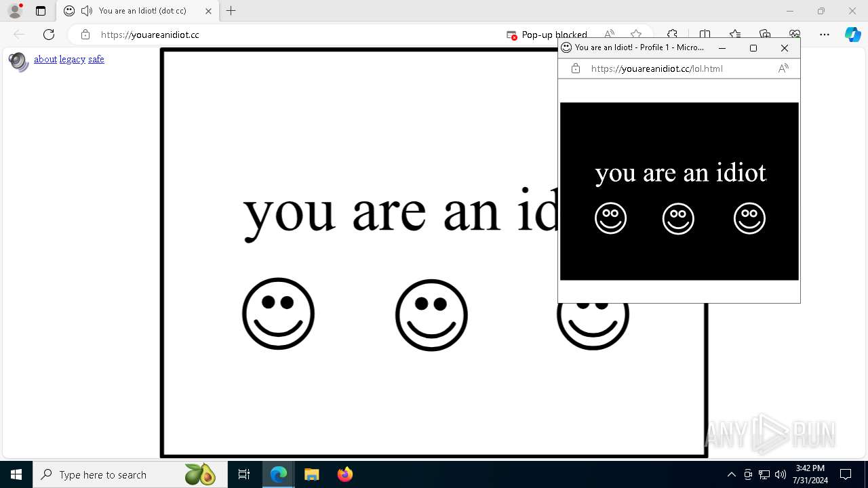This screenshot has height=488, width=868.
Task: Maximize the popup 'You are an Idiot!' window
Action: coord(753,48)
